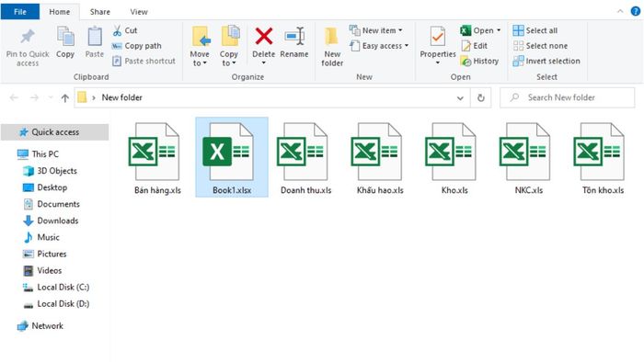Expand the New item dropdown
This screenshot has width=644, height=362.
[x=400, y=30]
